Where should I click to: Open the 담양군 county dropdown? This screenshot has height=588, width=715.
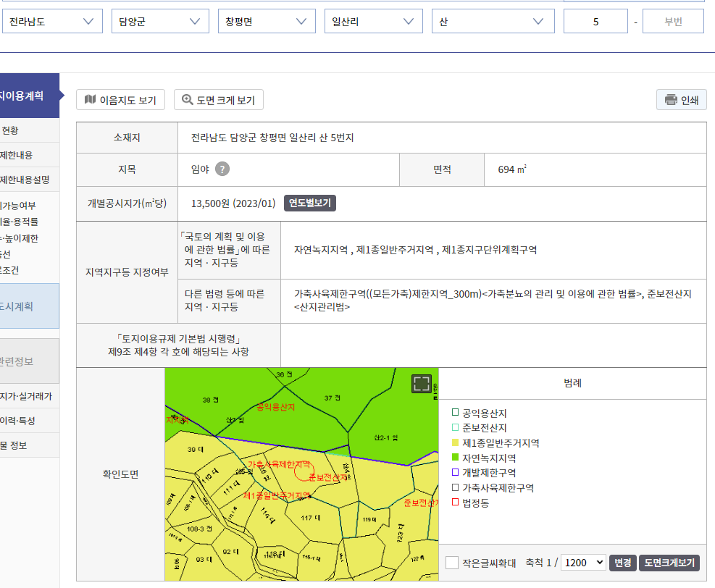(160, 22)
